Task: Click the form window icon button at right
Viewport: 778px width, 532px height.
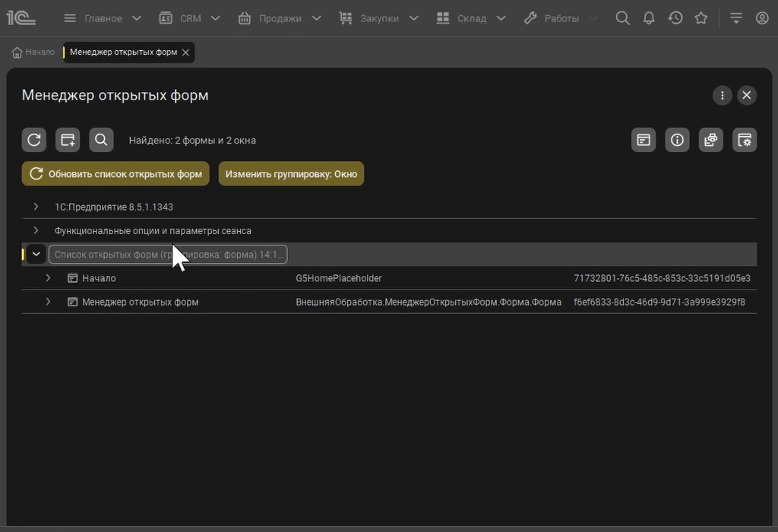Action: coord(644,140)
